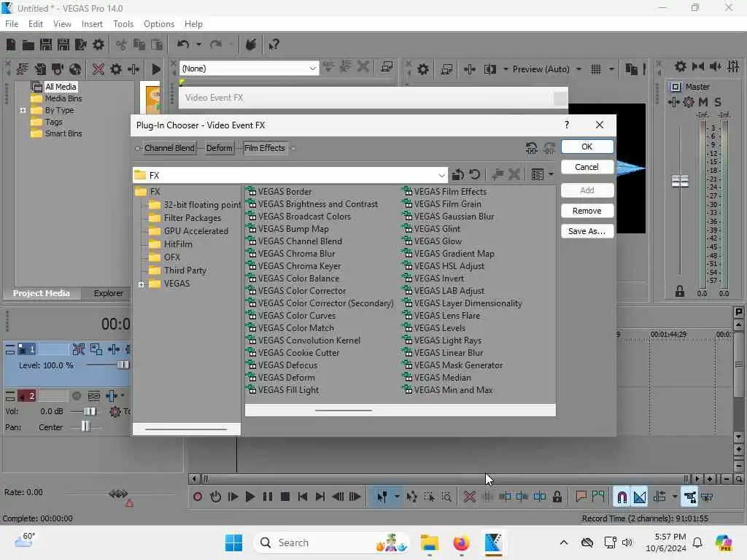Image resolution: width=747 pixels, height=560 pixels.
Task: Toggle Arm for Record on track 2
Action: pyautogui.click(x=76, y=396)
